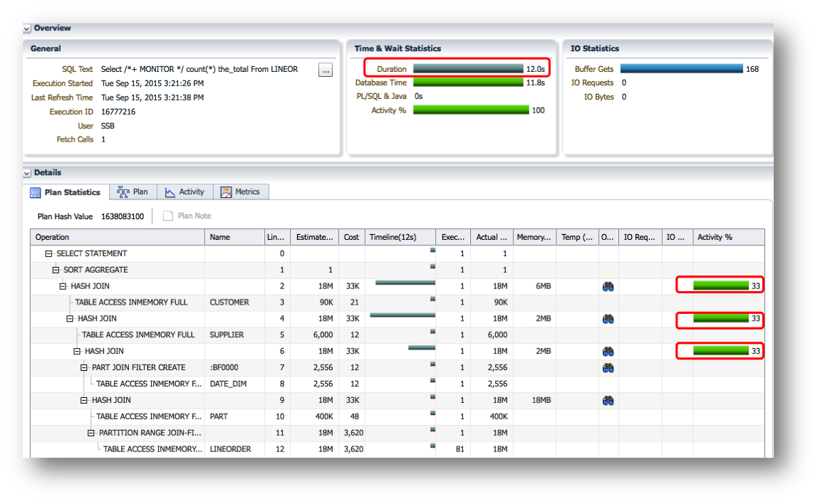Collapse the PART JOIN FILTER CREATE node
This screenshot has height=504, width=820.
click(x=83, y=368)
